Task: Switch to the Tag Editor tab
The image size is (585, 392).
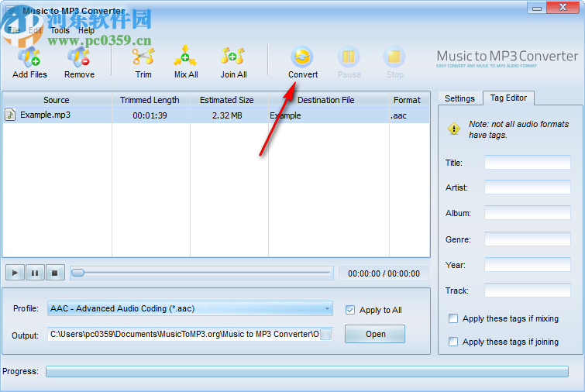Action: point(508,98)
